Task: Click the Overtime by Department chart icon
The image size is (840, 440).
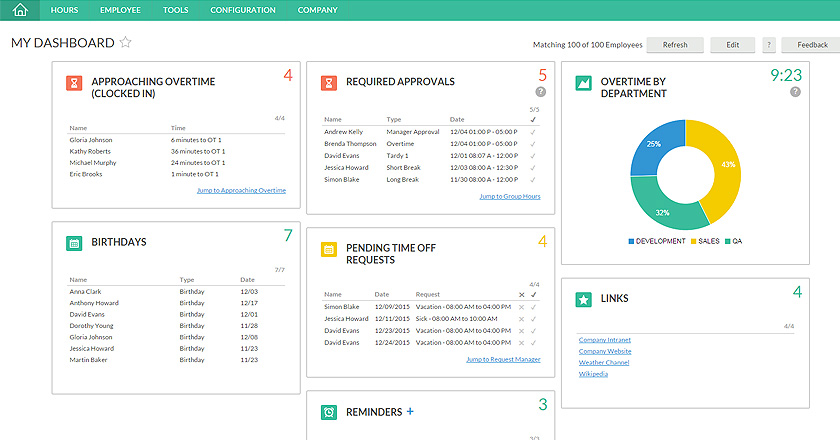Action: tap(583, 83)
